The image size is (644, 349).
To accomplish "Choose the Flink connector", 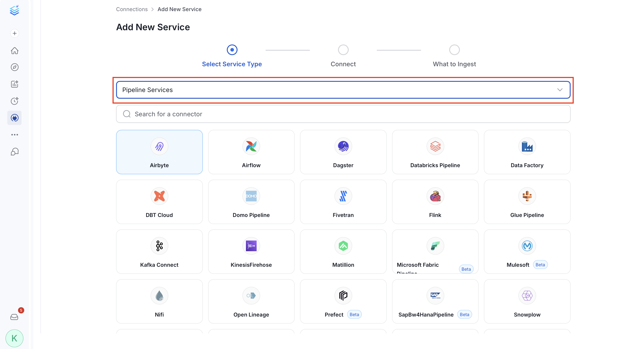I will [435, 202].
